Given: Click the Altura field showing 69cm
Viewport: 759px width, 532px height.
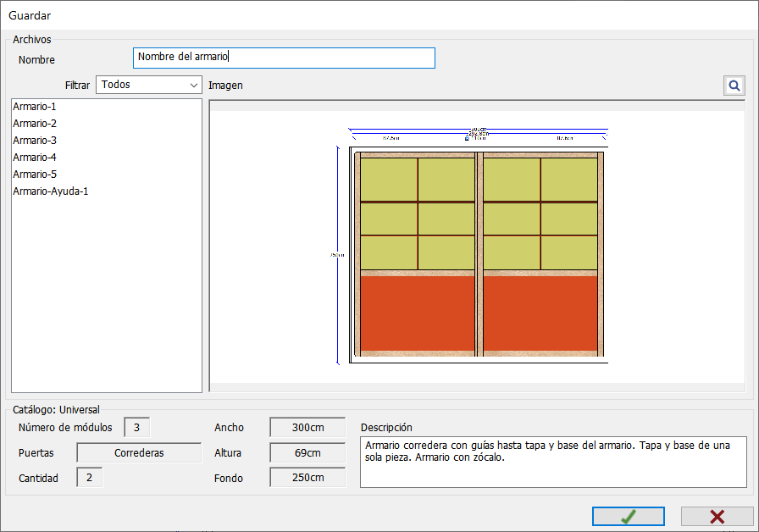Looking at the screenshot, I should (x=307, y=453).
